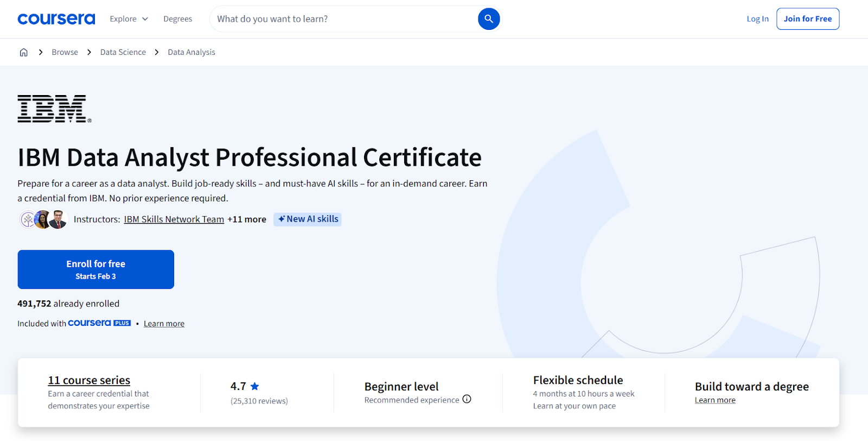Image resolution: width=868 pixels, height=441 pixels.
Task: Click '491,752 already enrolled' text
Action: [68, 304]
